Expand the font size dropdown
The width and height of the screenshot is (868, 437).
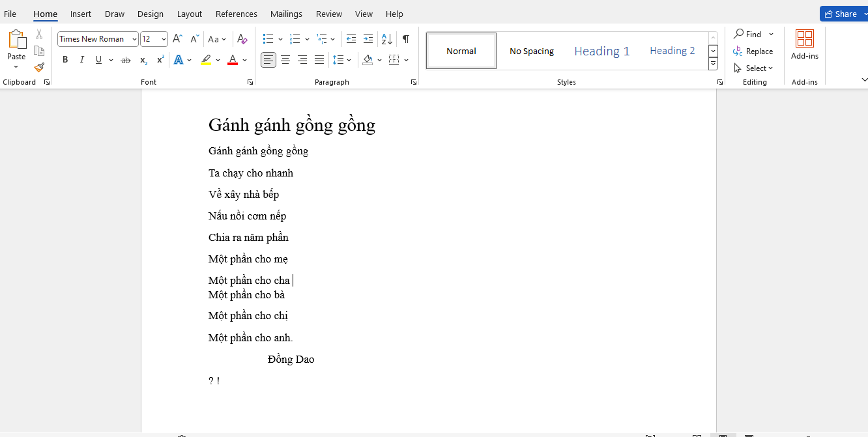click(x=163, y=39)
